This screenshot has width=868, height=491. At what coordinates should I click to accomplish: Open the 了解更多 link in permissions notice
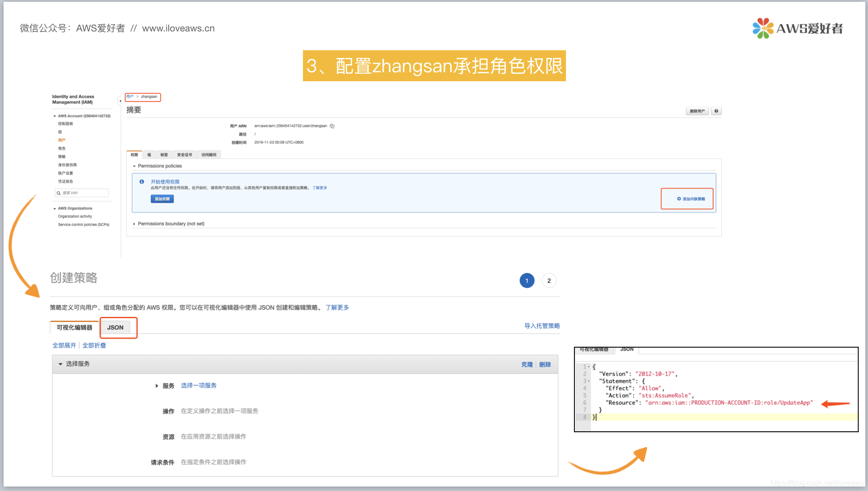tap(320, 188)
